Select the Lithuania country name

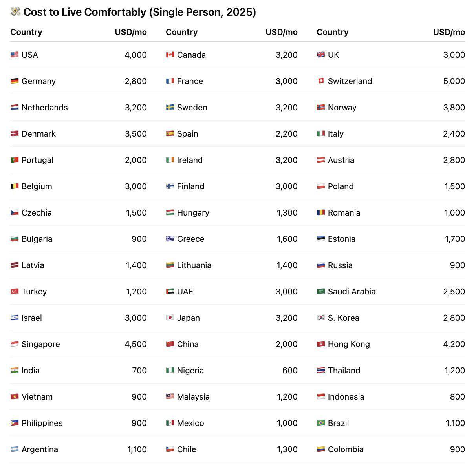(x=194, y=265)
